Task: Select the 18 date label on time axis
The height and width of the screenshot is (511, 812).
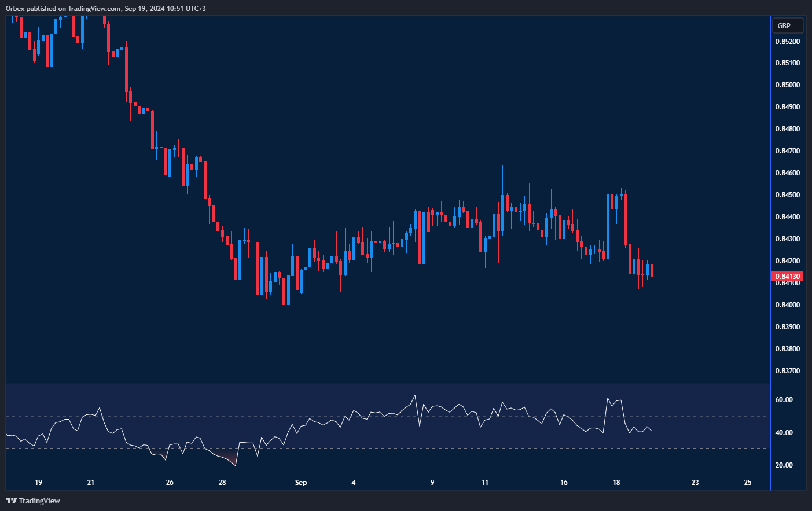Action: (616, 483)
